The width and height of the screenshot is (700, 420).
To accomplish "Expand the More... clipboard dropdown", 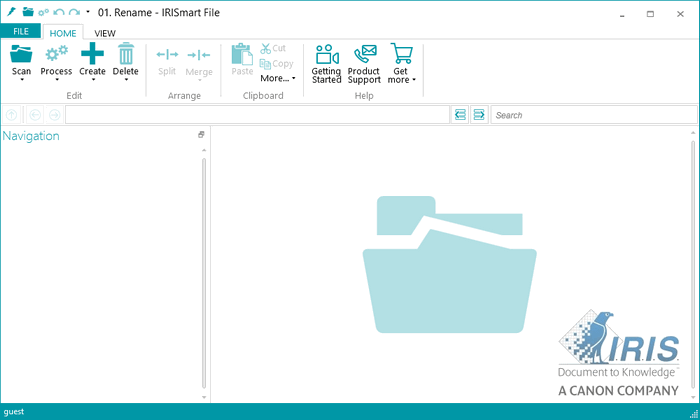I will (278, 78).
